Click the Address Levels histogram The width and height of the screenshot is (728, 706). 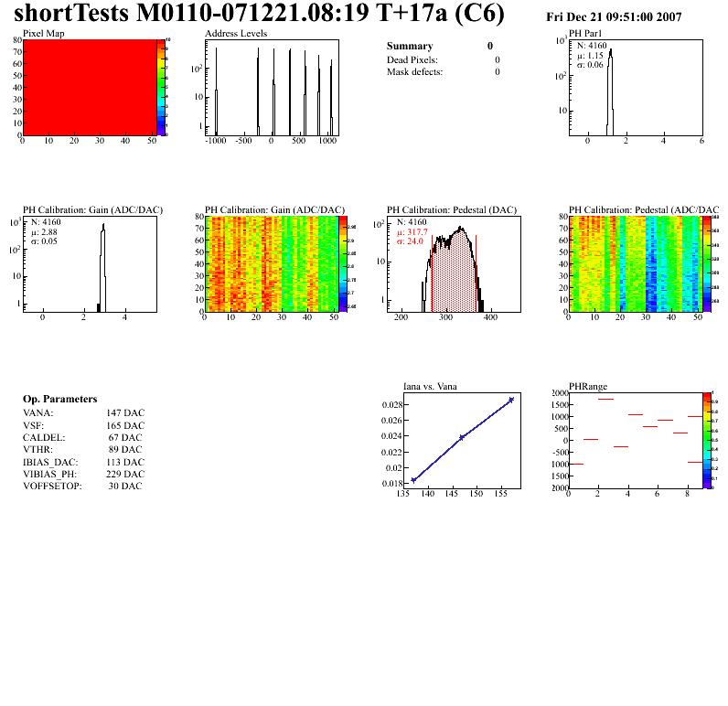pyautogui.click(x=273, y=88)
